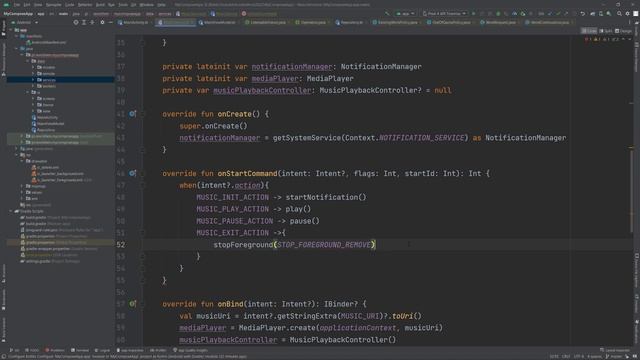Start debugging with the bug icon

[498, 13]
